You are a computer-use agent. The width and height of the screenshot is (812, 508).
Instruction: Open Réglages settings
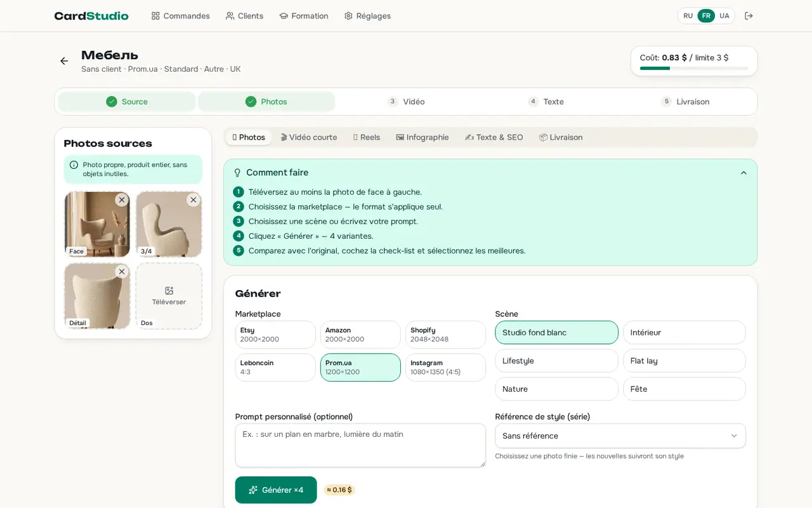367,16
